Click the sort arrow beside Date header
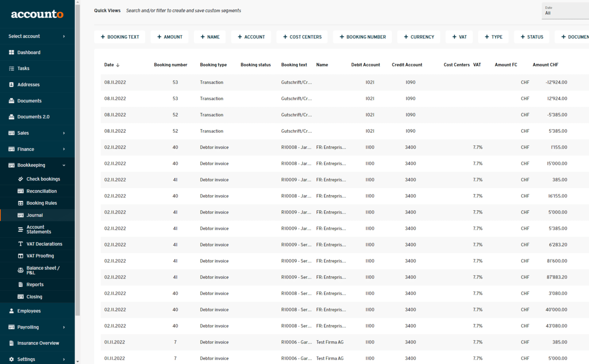 click(118, 65)
